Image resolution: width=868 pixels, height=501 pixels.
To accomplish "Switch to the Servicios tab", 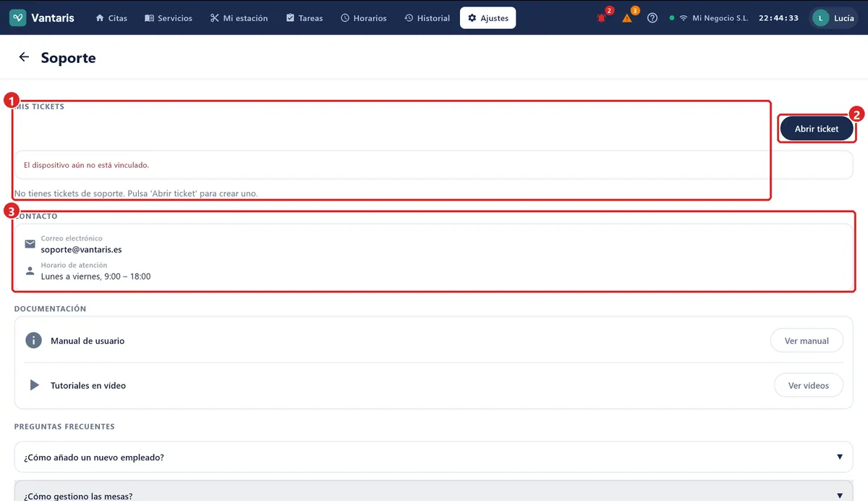I will pyautogui.click(x=169, y=18).
